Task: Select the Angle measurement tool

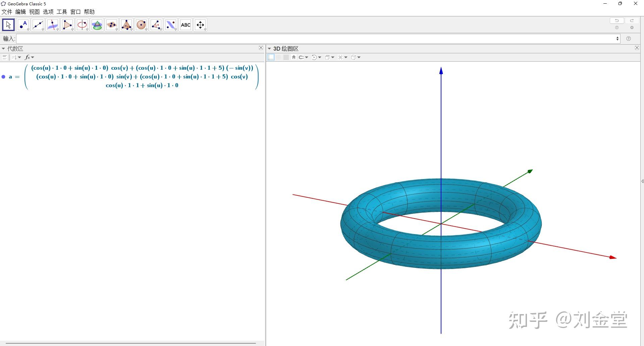Action: (x=156, y=25)
